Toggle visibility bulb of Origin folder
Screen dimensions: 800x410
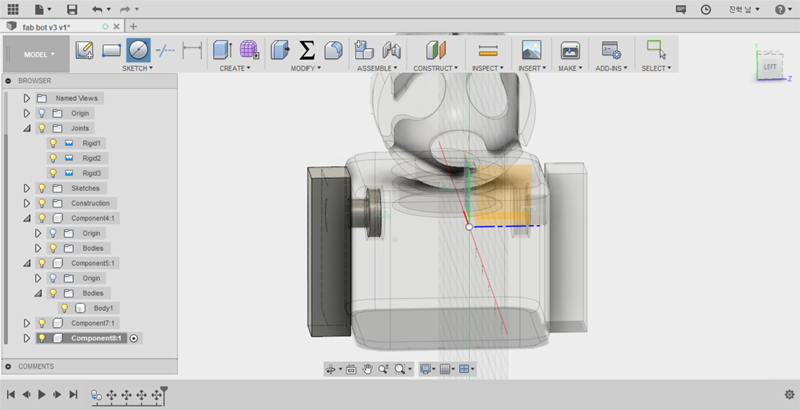coord(42,113)
